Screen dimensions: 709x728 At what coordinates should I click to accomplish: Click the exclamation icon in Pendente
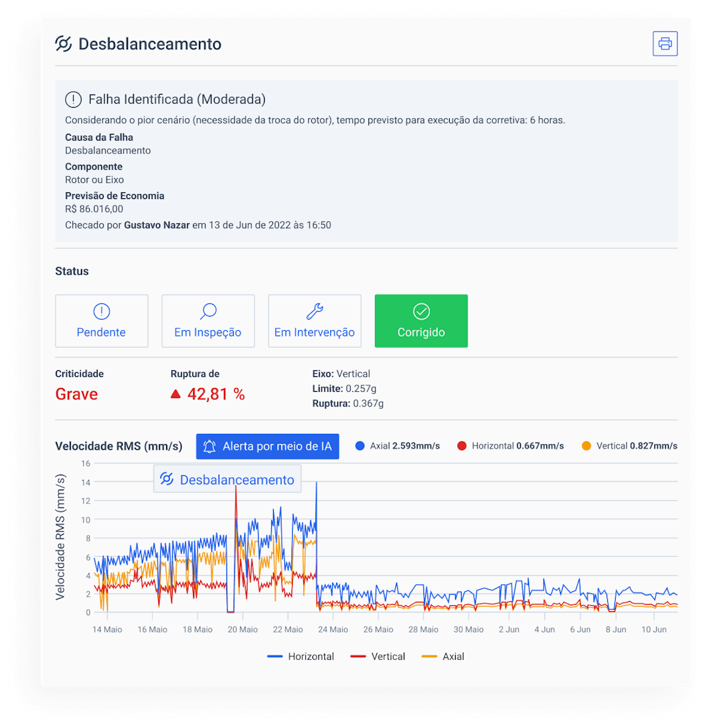tap(101, 311)
